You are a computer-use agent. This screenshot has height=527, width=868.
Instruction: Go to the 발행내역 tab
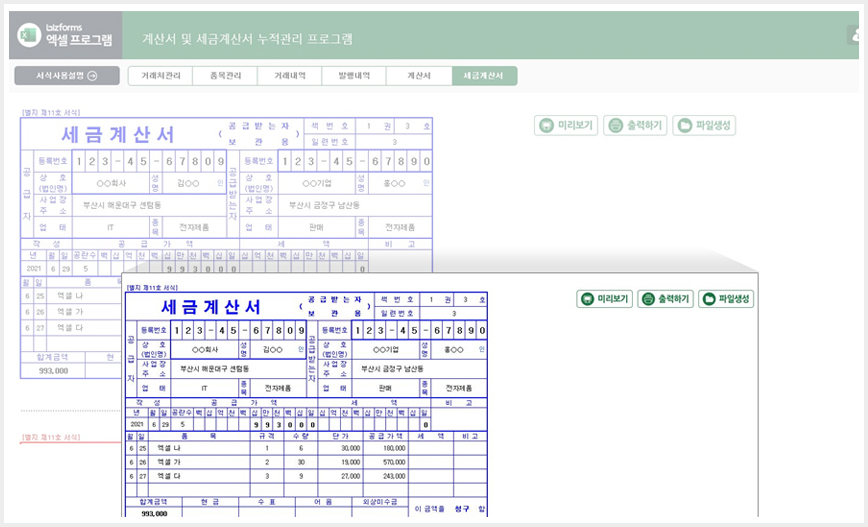(354, 76)
